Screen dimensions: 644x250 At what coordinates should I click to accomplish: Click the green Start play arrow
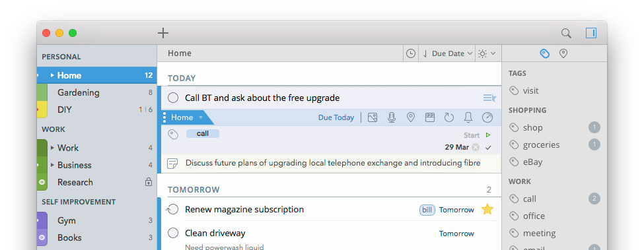(x=488, y=135)
